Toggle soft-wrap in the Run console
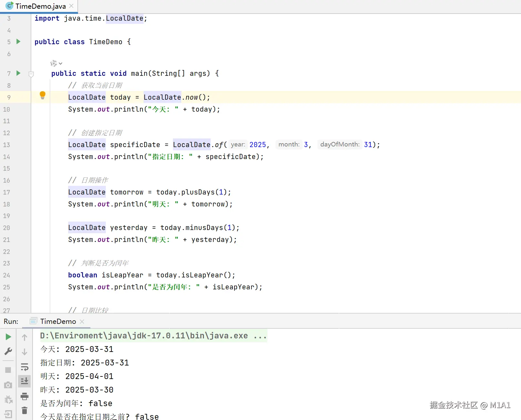 [x=25, y=367]
